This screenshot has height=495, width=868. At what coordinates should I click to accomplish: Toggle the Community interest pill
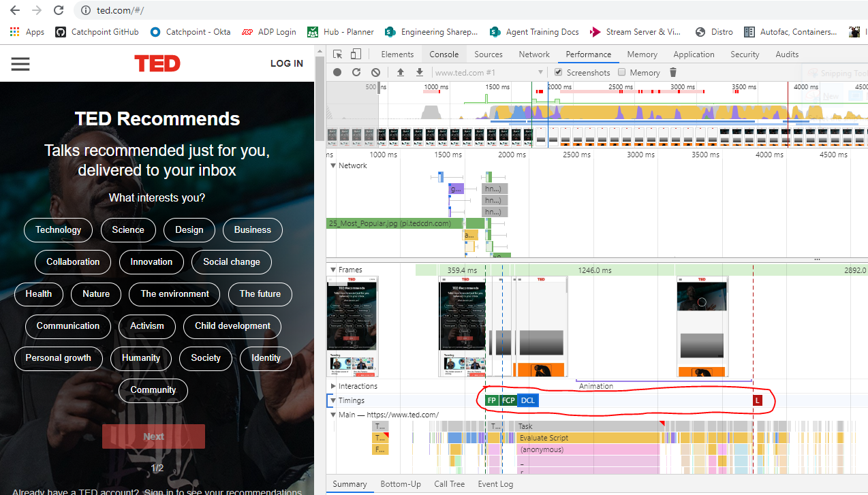(153, 389)
